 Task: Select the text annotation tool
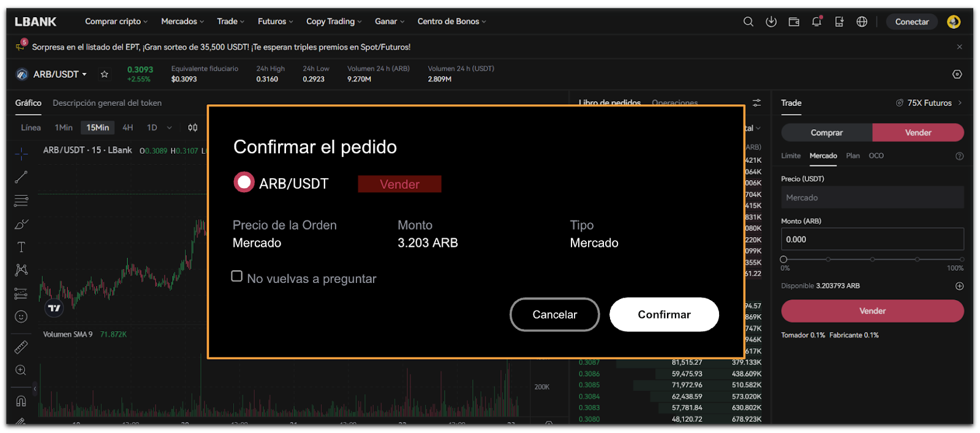(x=21, y=247)
